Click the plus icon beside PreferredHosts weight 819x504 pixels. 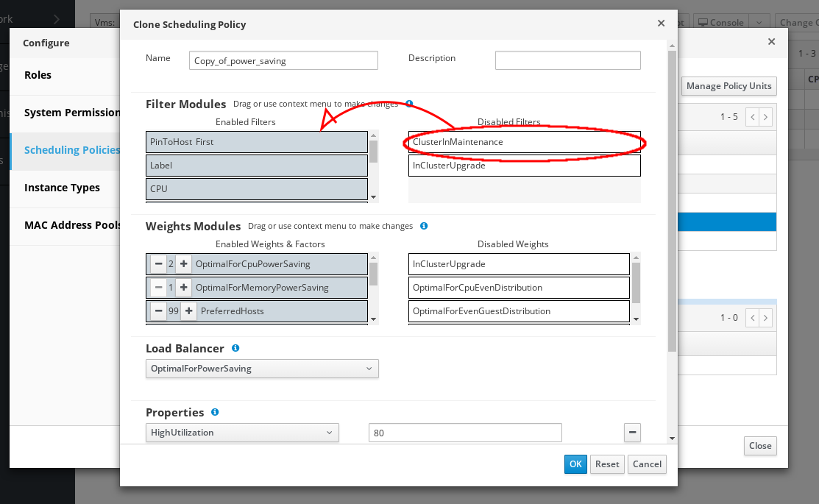tap(188, 310)
